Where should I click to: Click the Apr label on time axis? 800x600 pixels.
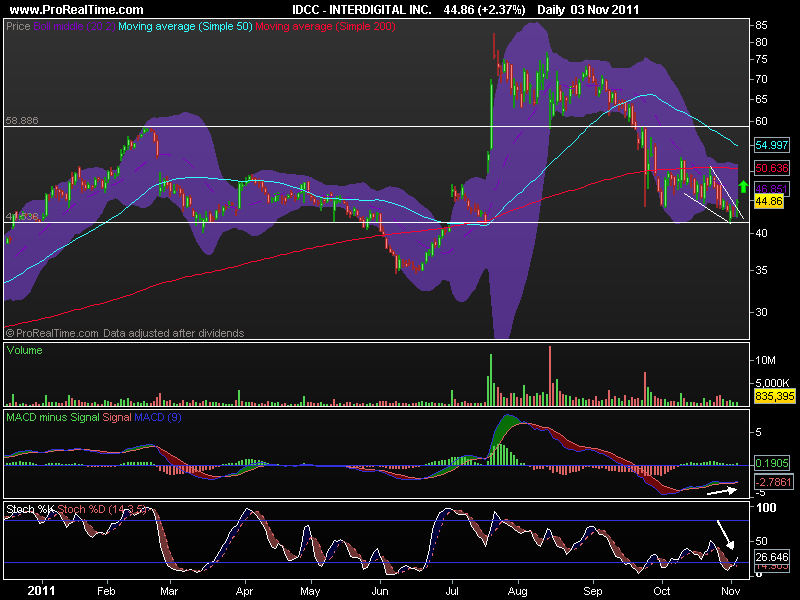point(244,591)
